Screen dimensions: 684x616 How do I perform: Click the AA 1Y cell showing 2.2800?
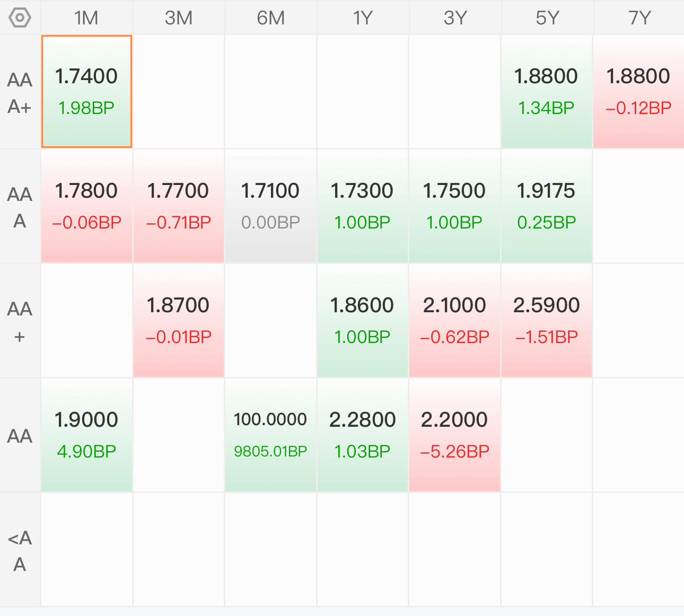pyautogui.click(x=363, y=435)
